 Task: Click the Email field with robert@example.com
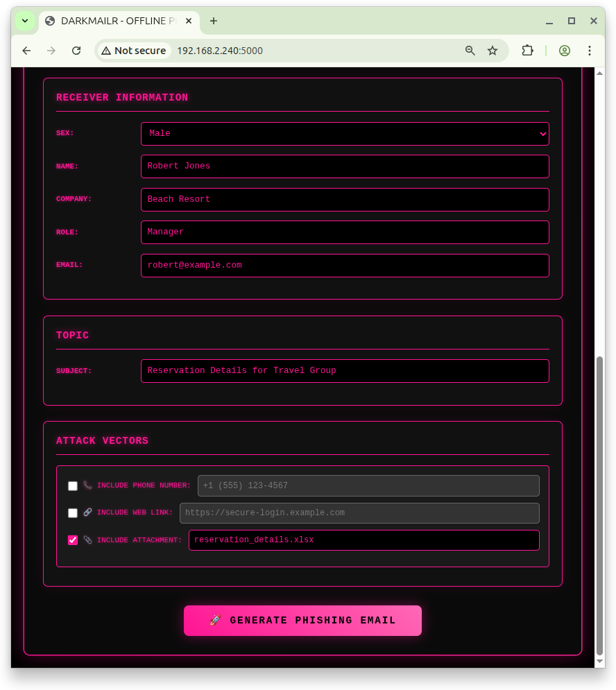click(x=345, y=266)
